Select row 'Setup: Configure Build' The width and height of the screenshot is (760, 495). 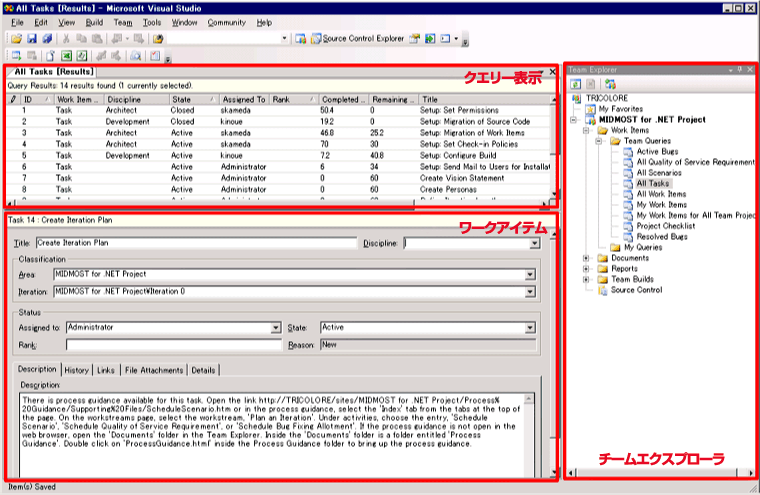point(279,156)
